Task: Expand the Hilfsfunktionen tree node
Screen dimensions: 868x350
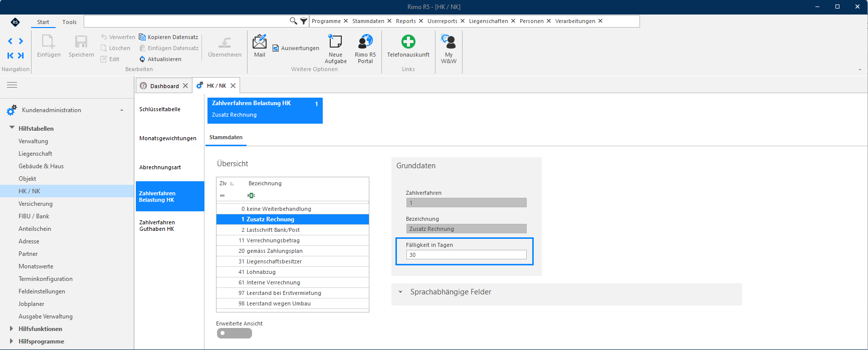Action: point(12,328)
